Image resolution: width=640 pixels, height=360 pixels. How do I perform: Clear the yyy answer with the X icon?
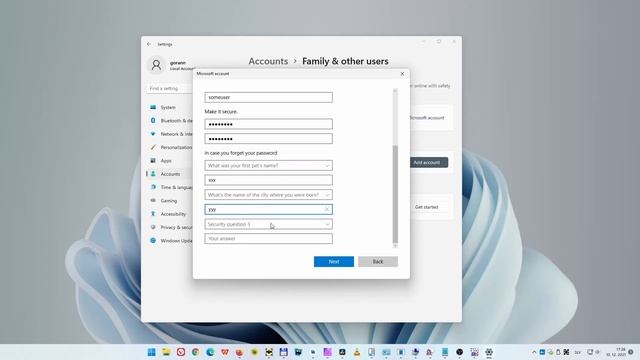click(x=327, y=209)
